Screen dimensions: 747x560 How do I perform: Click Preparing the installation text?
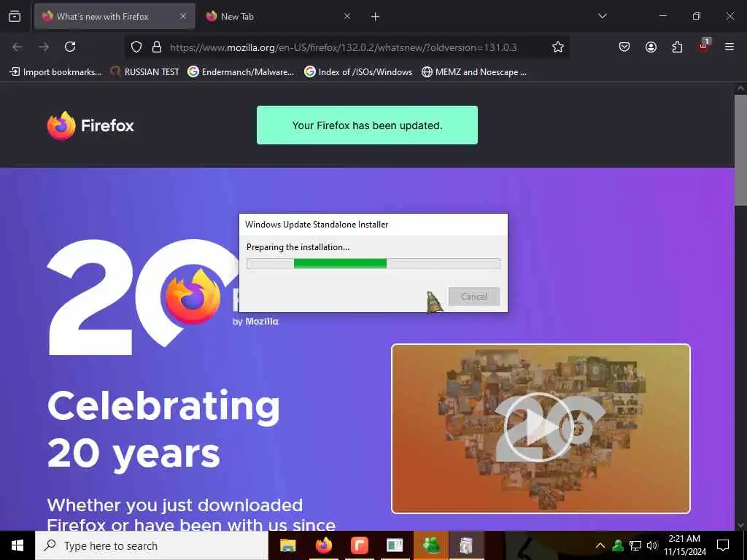pos(298,247)
